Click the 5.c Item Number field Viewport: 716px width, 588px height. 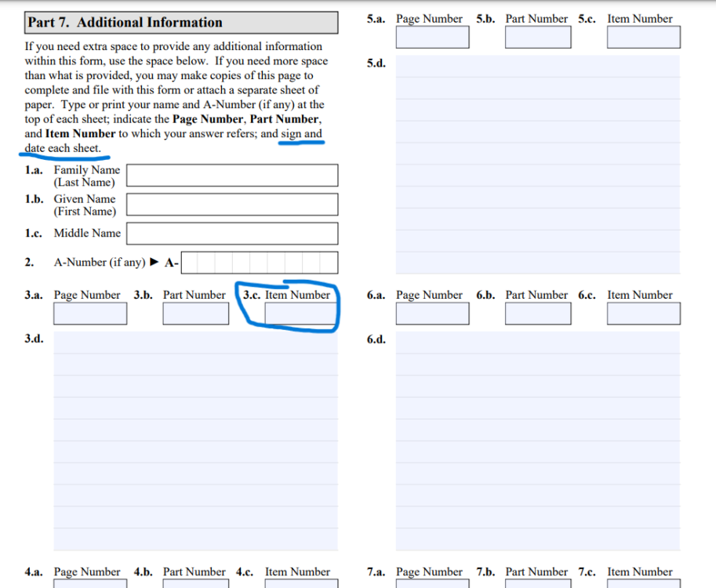pyautogui.click(x=643, y=37)
